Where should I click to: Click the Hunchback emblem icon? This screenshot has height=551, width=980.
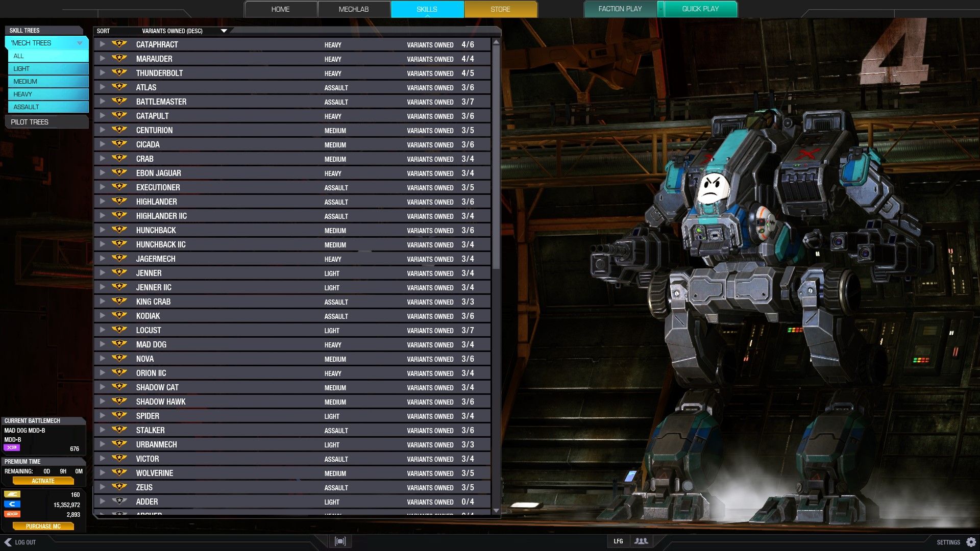click(119, 230)
